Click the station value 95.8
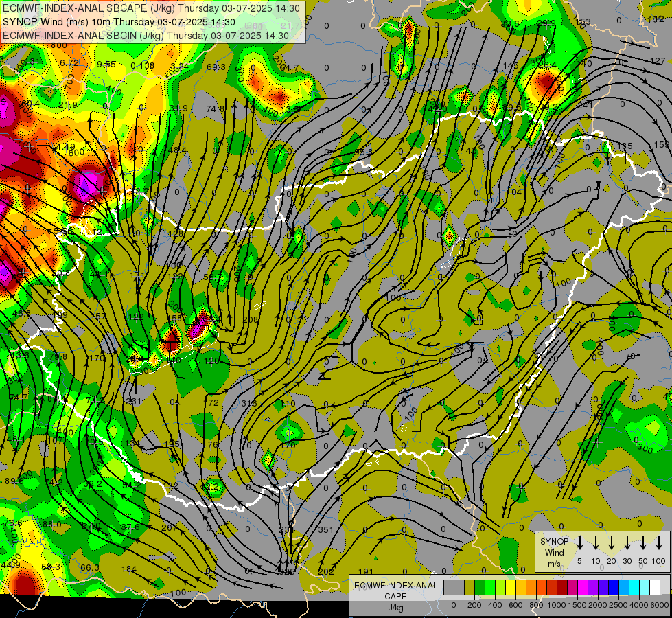Viewport: 672px width, 618px height. pyautogui.click(x=363, y=152)
